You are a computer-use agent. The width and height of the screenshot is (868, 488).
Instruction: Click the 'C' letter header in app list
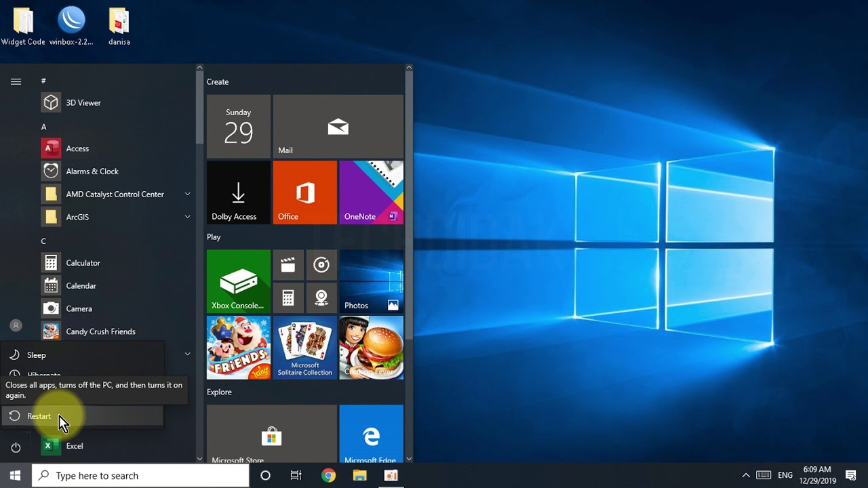43,241
